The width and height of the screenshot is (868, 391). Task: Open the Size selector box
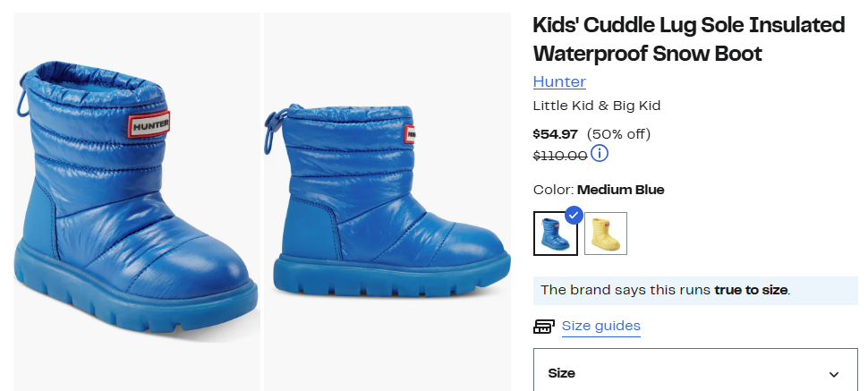coord(695,373)
